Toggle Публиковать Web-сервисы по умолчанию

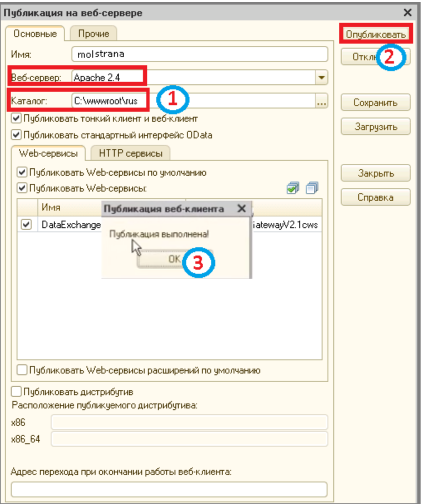[x=22, y=172]
